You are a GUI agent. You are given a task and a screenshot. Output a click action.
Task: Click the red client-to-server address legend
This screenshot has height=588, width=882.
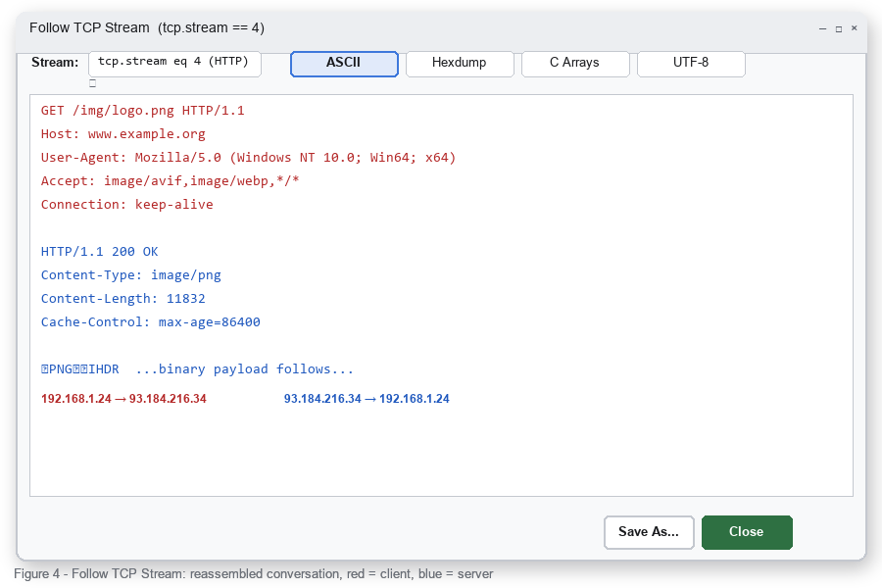(x=123, y=399)
